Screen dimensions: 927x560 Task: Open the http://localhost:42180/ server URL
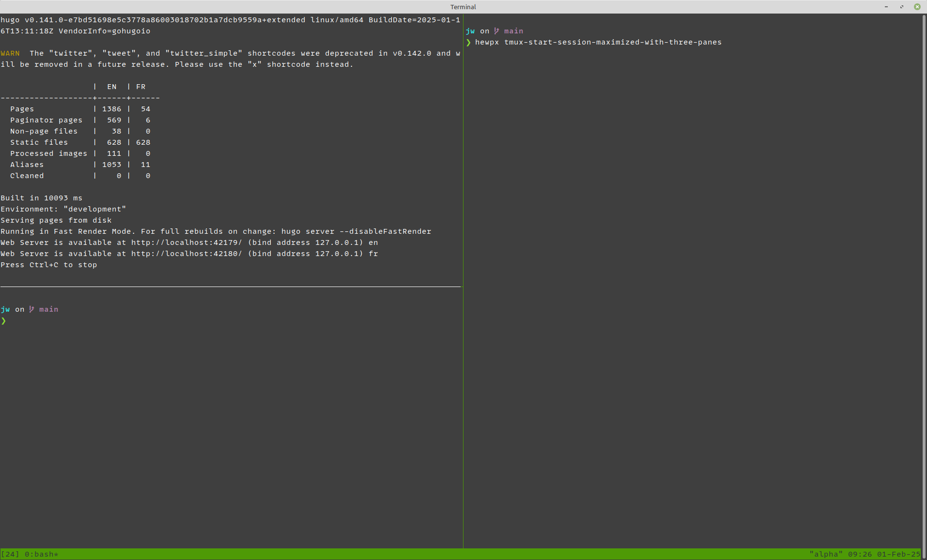pos(186,254)
